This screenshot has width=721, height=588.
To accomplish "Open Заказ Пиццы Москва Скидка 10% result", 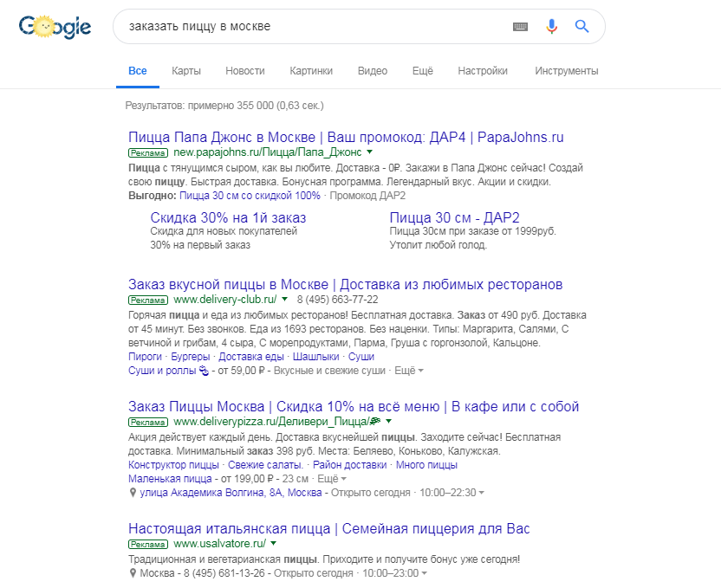I will click(x=354, y=406).
